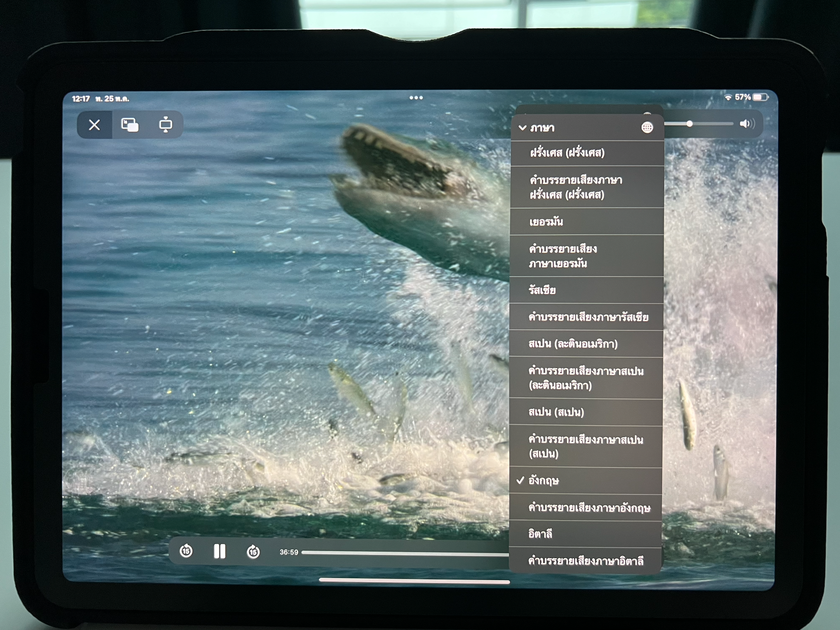Switch audio to เยอรมัน
This screenshot has height=630, width=840.
546,222
